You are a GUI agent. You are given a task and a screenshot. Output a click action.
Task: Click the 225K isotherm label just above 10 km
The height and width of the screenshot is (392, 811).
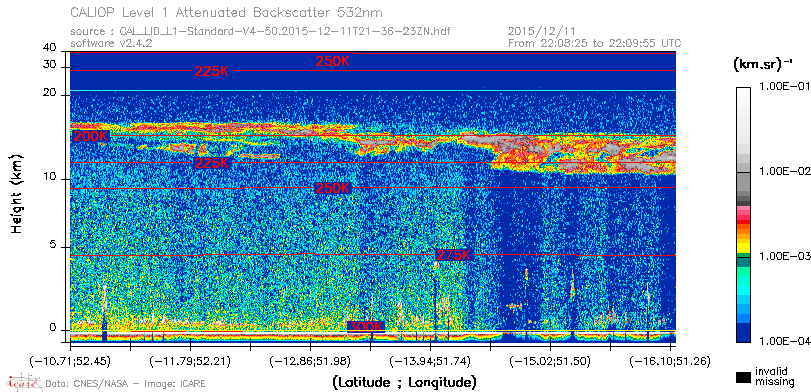[x=211, y=163]
